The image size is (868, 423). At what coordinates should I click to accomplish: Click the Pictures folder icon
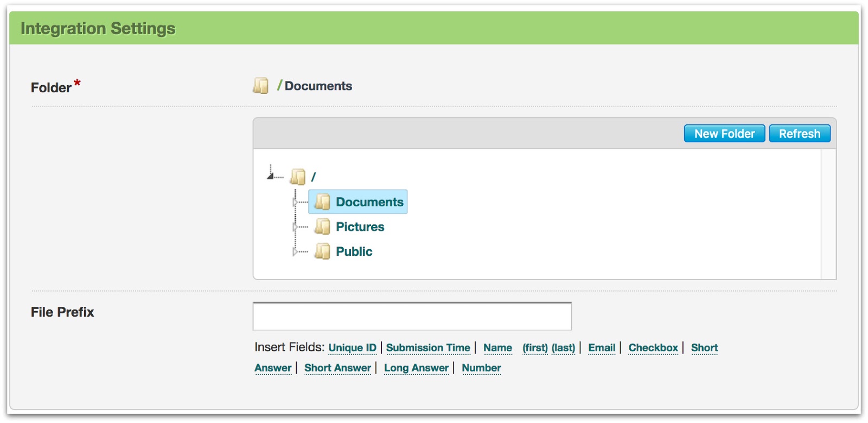(x=322, y=227)
